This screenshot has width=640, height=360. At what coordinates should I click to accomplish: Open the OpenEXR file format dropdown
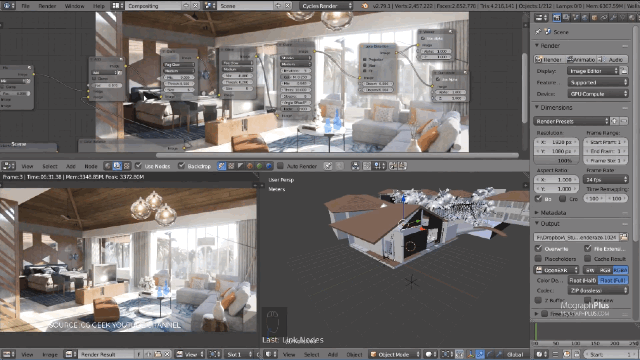[x=556, y=270]
